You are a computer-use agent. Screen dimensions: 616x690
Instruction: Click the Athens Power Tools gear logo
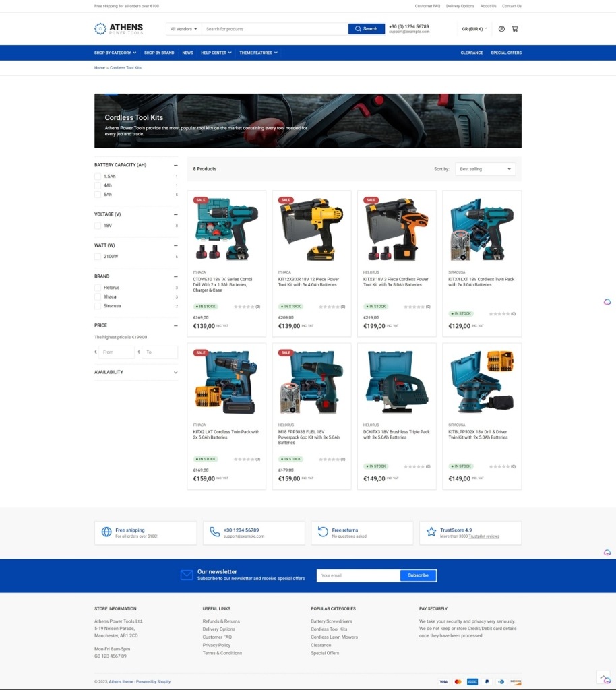[x=100, y=28]
